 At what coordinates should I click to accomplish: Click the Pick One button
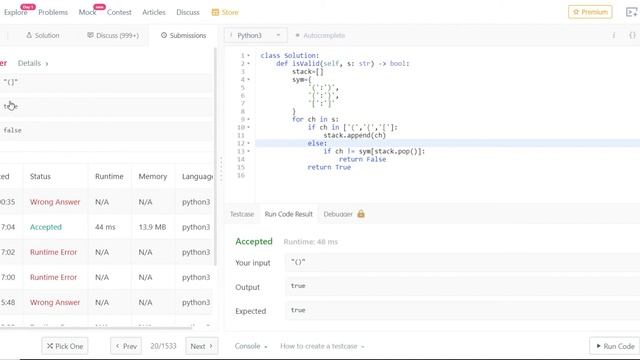[x=65, y=346]
